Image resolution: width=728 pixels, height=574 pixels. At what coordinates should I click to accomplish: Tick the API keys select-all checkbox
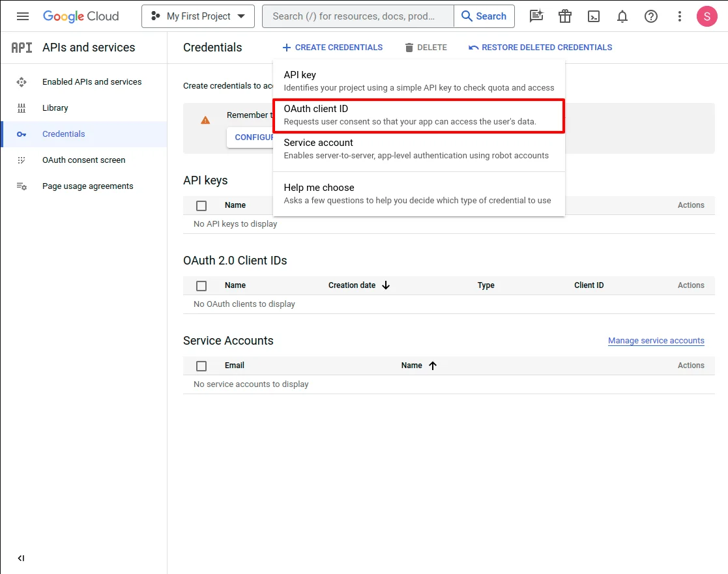click(201, 206)
